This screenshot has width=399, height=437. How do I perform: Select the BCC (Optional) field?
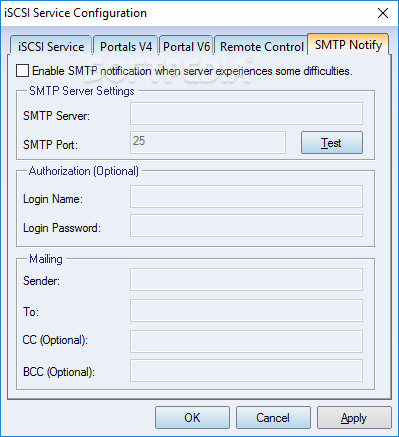pos(246,370)
